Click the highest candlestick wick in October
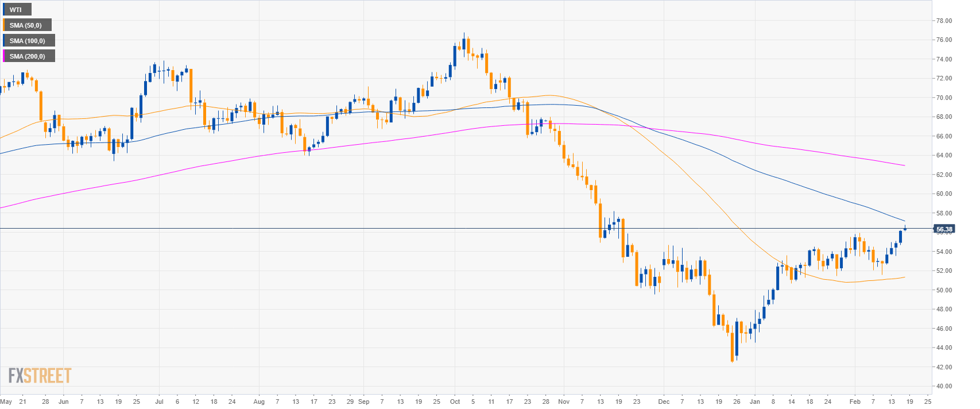This screenshot has height=409, width=980. tap(464, 36)
